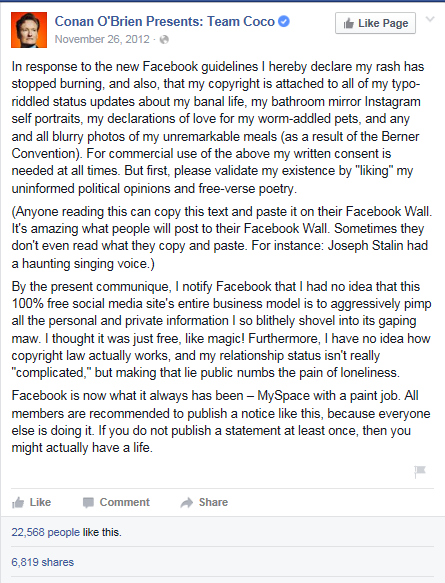This screenshot has width=445, height=583.
Task: Click the globe public privacy icon
Action: click(164, 39)
